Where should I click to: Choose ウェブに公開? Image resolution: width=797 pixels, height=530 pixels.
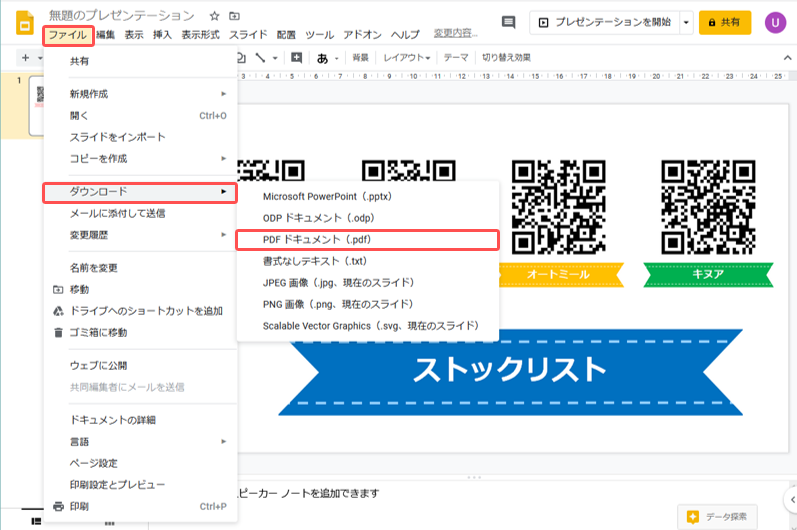click(x=140, y=366)
